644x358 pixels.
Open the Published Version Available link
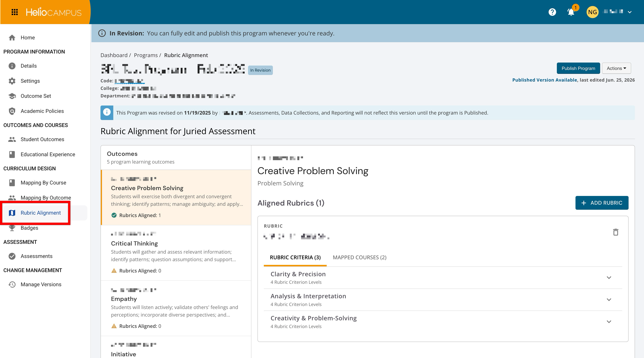tap(544, 80)
